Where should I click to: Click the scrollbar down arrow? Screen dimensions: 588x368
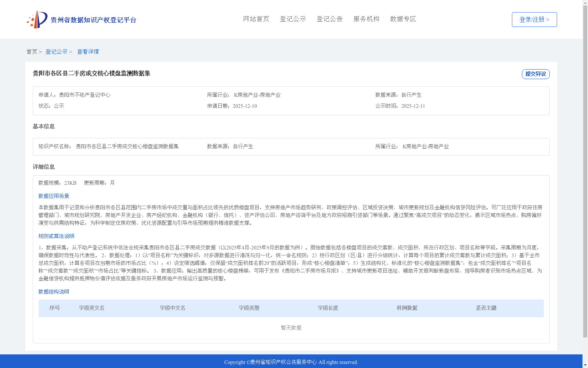point(585,366)
